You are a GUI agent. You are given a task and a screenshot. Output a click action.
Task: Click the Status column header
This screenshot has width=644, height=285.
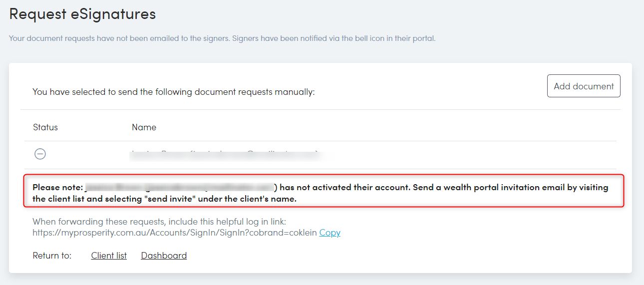click(45, 127)
